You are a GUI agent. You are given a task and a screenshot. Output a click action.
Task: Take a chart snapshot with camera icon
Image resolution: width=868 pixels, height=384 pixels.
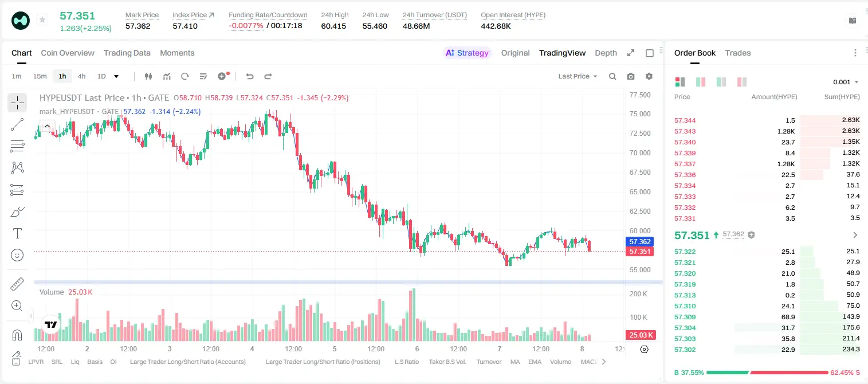coord(631,76)
